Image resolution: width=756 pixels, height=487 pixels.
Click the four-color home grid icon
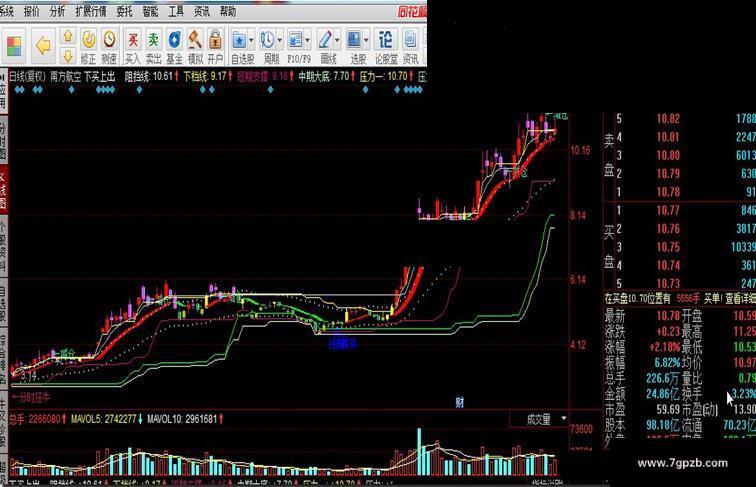(x=14, y=47)
